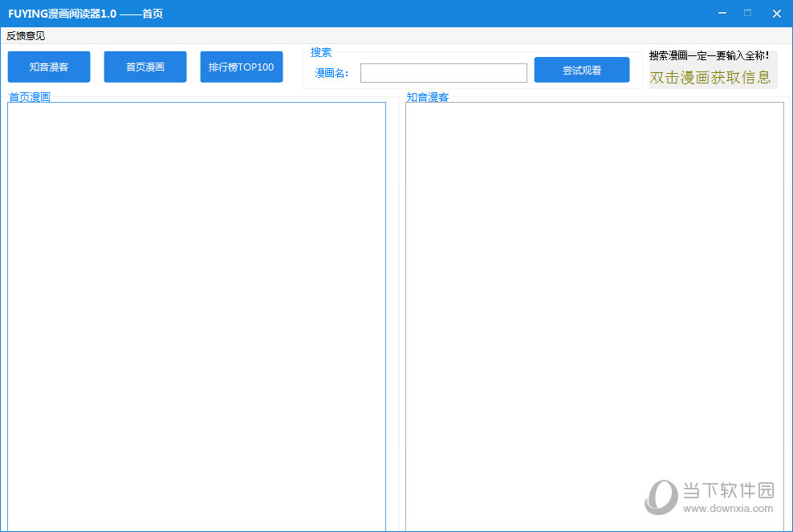Click the 尝试观看 button
The height and width of the screenshot is (532, 793).
(581, 70)
